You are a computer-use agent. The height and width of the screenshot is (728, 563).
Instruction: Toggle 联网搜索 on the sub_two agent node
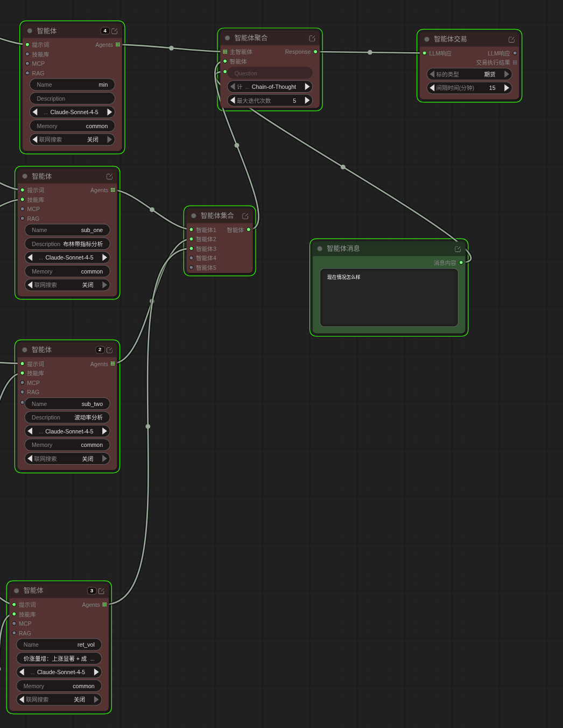coord(67,459)
